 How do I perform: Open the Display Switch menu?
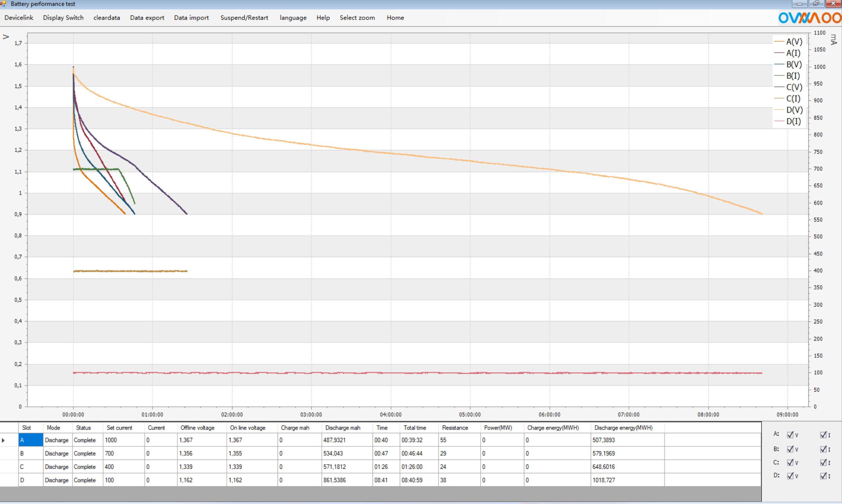[63, 18]
